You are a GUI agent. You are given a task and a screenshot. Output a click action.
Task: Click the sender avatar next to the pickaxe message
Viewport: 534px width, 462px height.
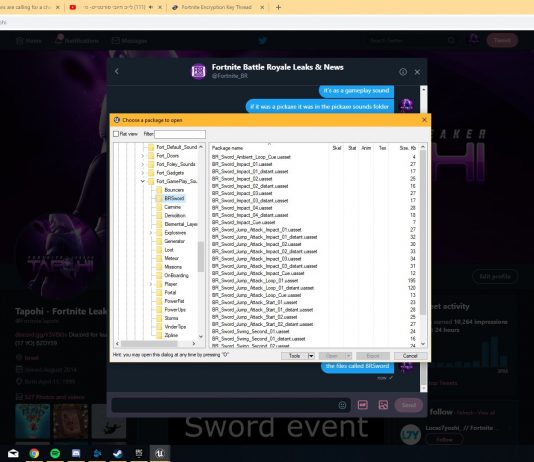tap(406, 105)
